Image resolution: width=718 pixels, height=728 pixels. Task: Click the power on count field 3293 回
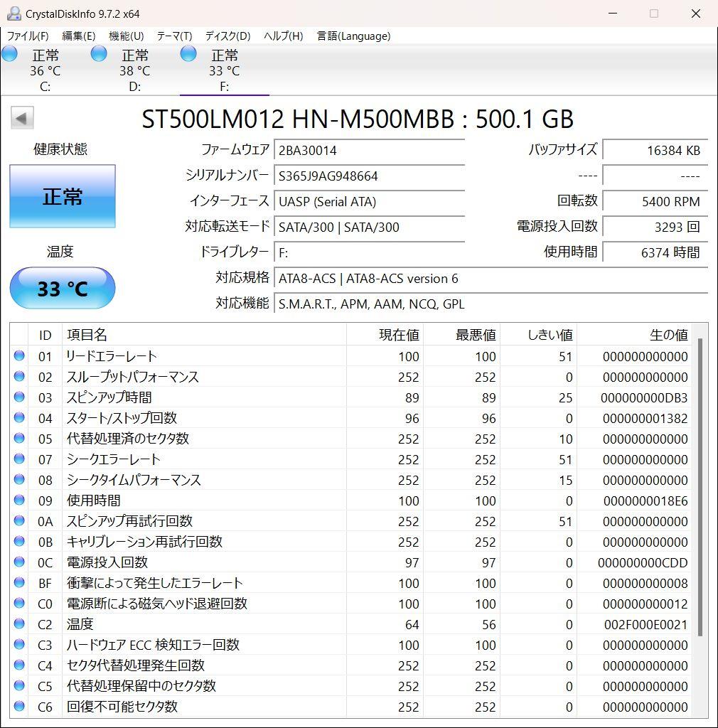coord(655,227)
